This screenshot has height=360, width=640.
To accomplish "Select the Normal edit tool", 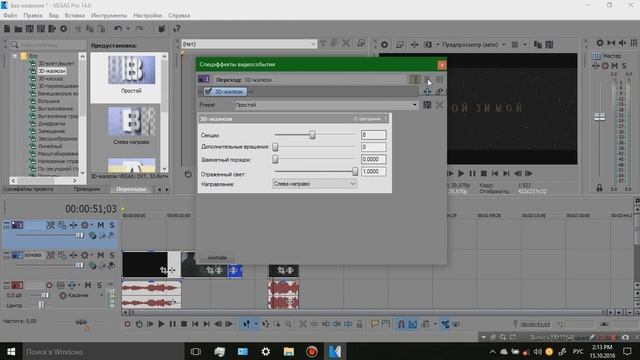I will (247, 324).
